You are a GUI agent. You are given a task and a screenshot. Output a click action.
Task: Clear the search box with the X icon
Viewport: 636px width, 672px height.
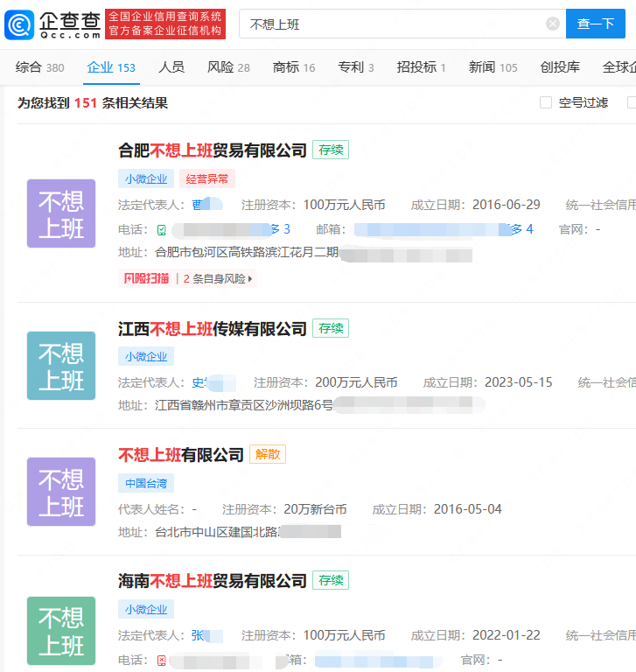pyautogui.click(x=553, y=24)
